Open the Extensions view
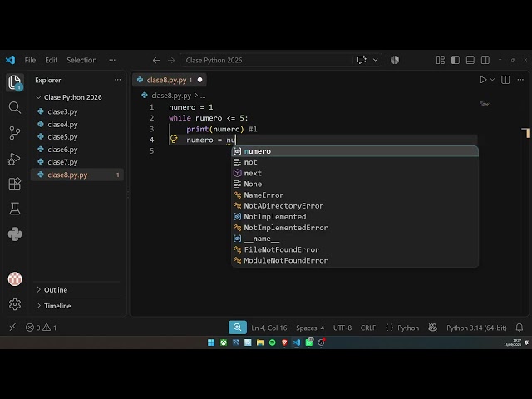532x399 pixels. click(15, 184)
